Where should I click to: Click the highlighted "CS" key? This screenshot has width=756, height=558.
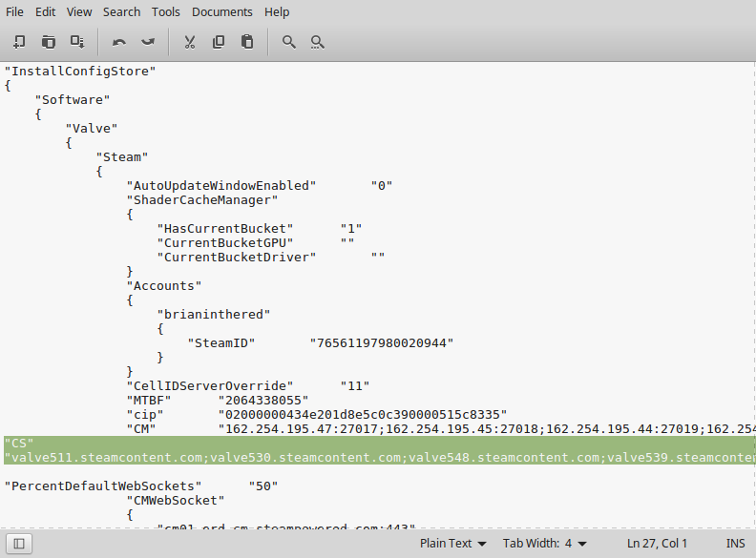[x=19, y=444]
